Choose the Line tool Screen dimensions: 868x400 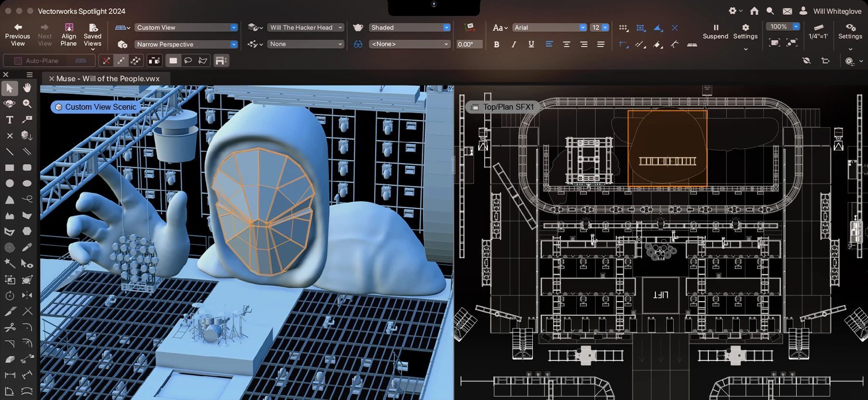pos(10,151)
